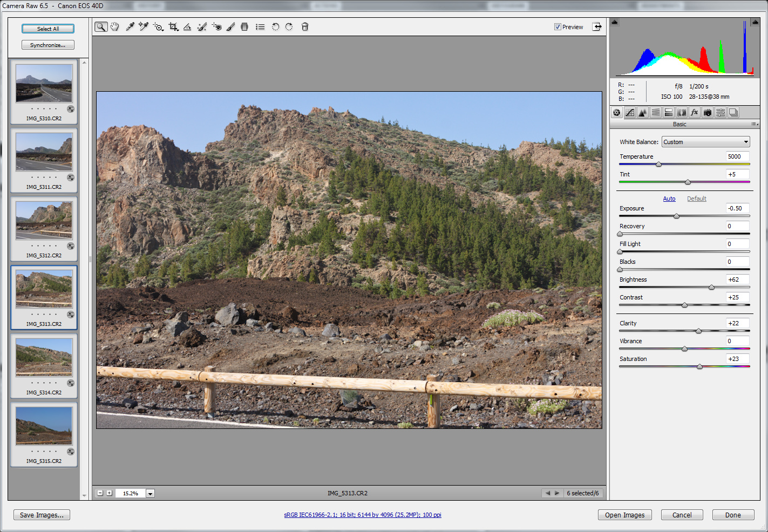The image size is (768, 532).
Task: Choose the Red Eye Removal tool
Action: (x=216, y=27)
